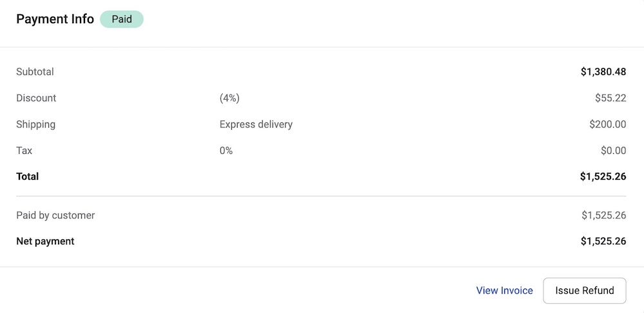The image size is (644, 313).
Task: Select the discount amount $55.22
Action: [610, 98]
